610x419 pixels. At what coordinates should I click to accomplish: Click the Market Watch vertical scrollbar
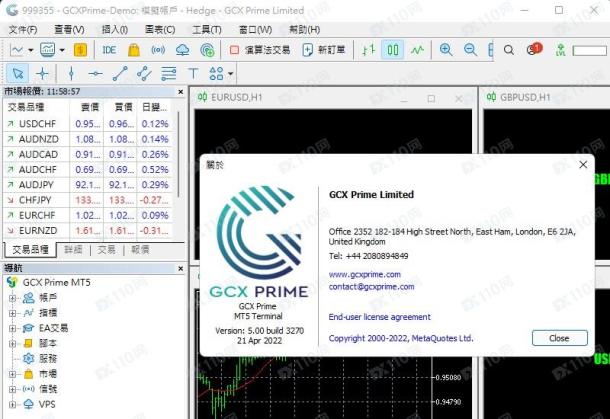pyautogui.click(x=179, y=154)
